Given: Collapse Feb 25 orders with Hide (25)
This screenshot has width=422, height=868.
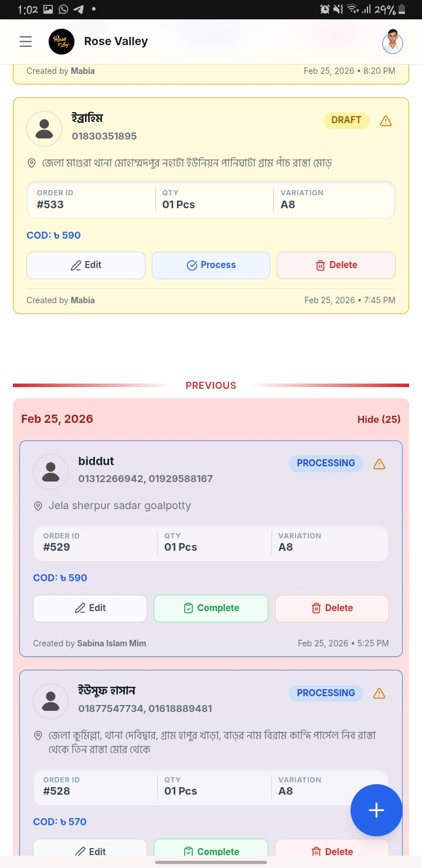Looking at the screenshot, I should click(x=379, y=419).
